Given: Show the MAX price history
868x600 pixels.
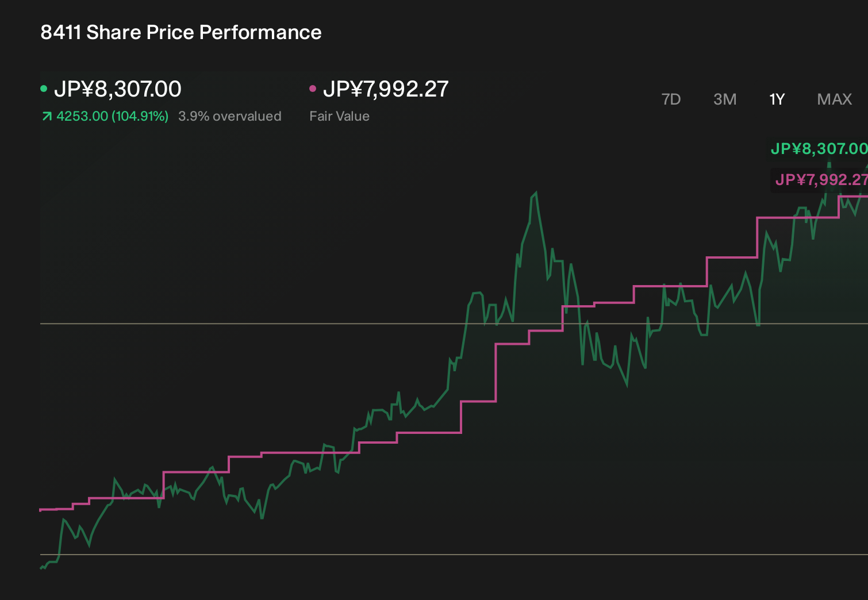Looking at the screenshot, I should coord(834,99).
